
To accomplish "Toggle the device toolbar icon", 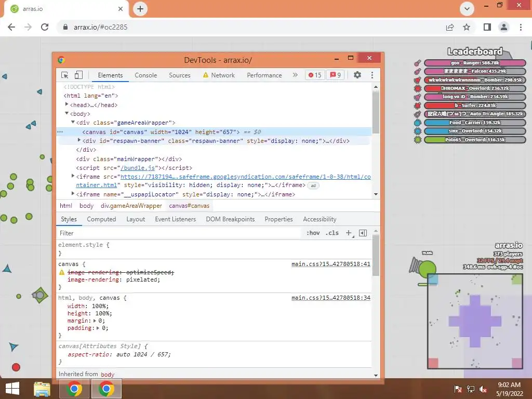I will pyautogui.click(x=79, y=75).
